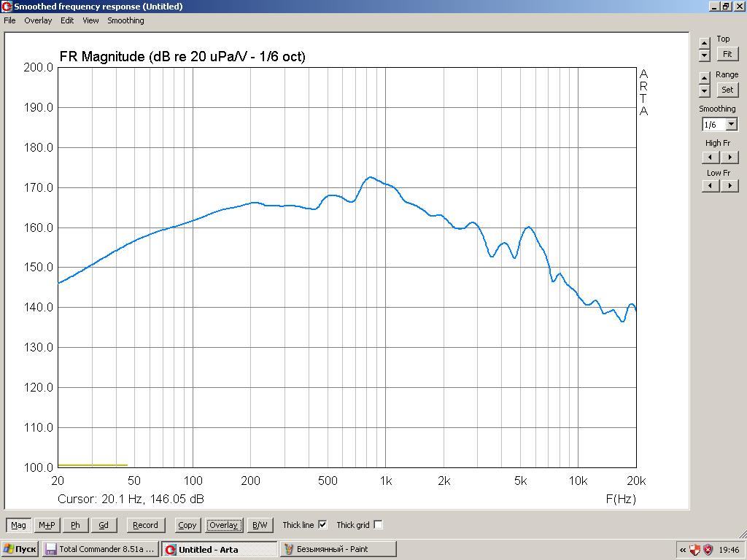Click the Copy button
This screenshot has height=560, width=747.
[187, 525]
